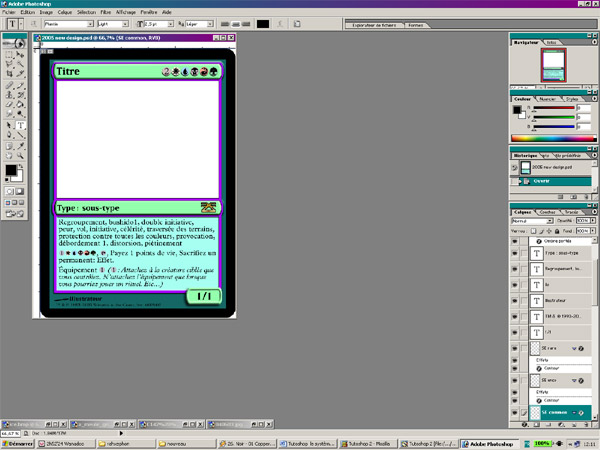
Task: Open the anti-aliasing method dropdown
Action: 210,24
